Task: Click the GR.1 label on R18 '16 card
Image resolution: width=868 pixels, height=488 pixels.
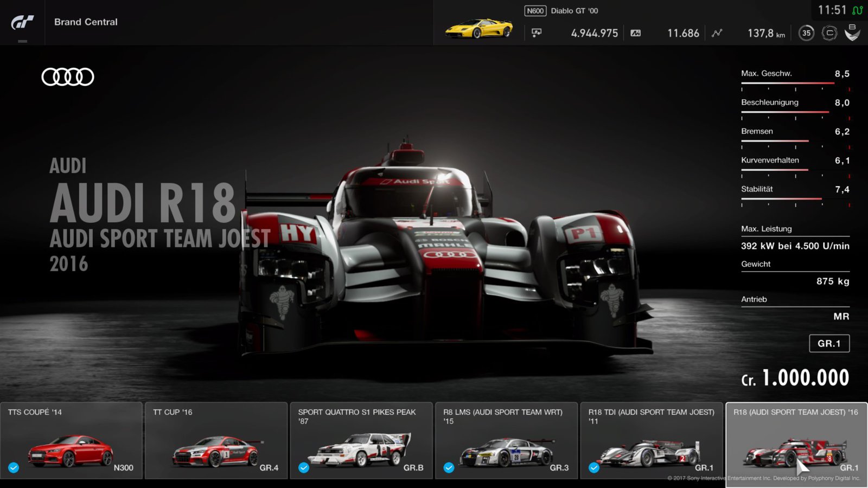Action: click(x=849, y=467)
